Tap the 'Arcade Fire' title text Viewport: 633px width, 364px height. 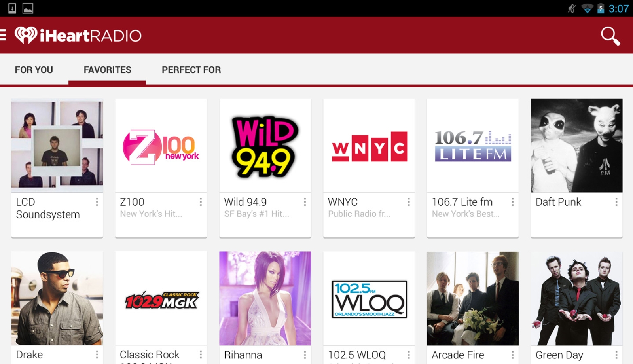pyautogui.click(x=458, y=355)
